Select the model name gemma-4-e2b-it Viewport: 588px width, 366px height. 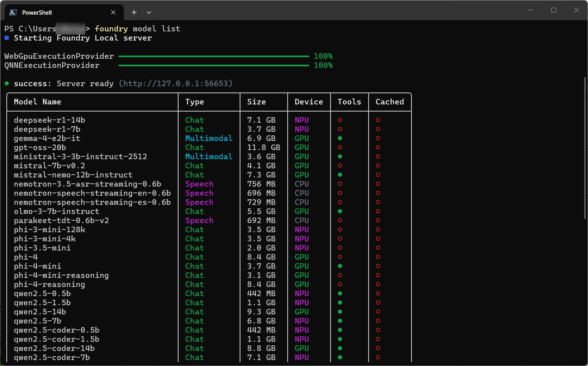[47, 138]
